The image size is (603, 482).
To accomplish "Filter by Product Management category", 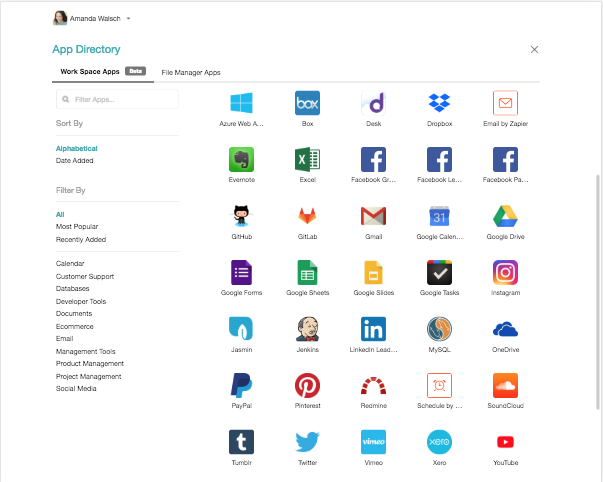I will (x=90, y=364).
